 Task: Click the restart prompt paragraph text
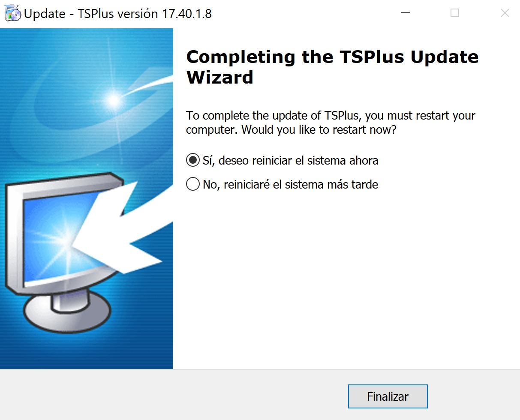click(331, 123)
